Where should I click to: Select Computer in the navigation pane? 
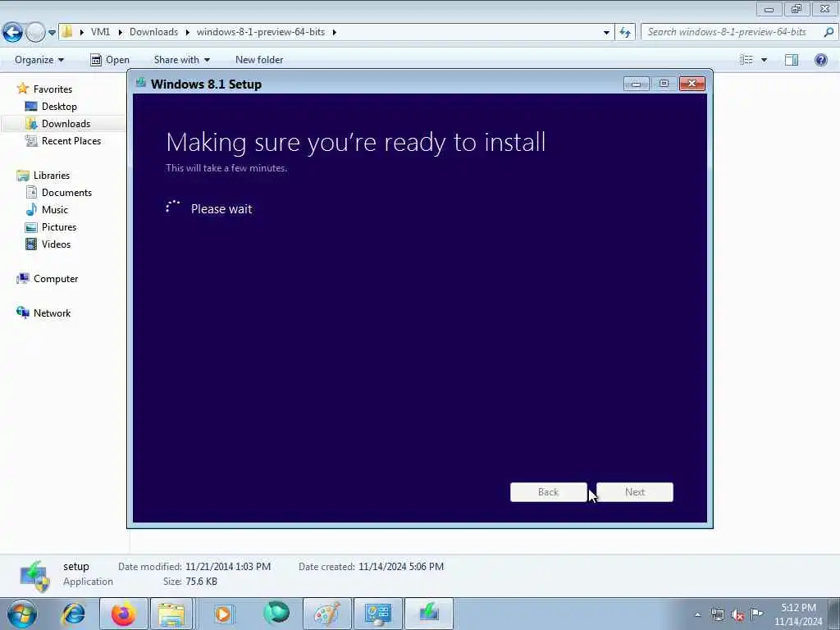[x=56, y=279]
